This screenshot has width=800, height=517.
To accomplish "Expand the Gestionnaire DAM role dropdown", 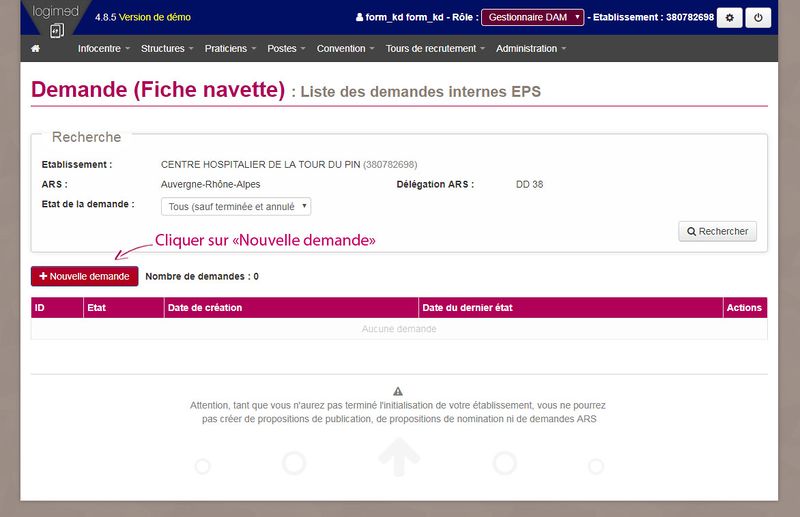I will coord(533,17).
